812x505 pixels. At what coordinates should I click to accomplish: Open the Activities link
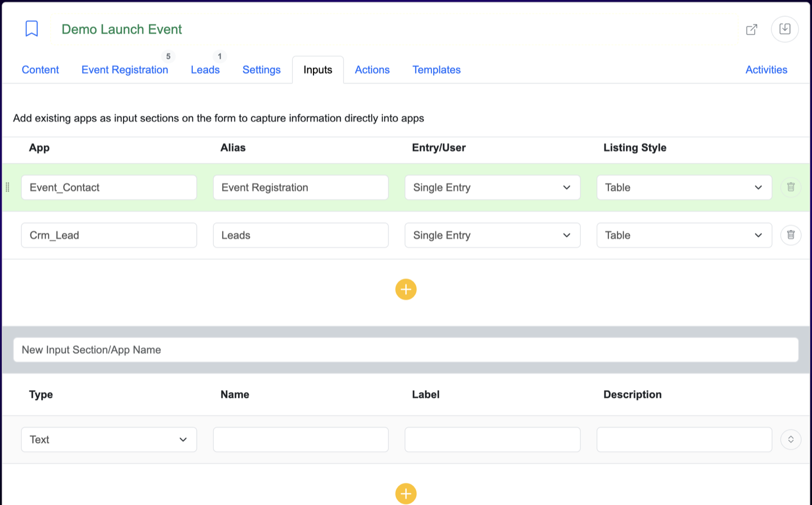(x=766, y=70)
